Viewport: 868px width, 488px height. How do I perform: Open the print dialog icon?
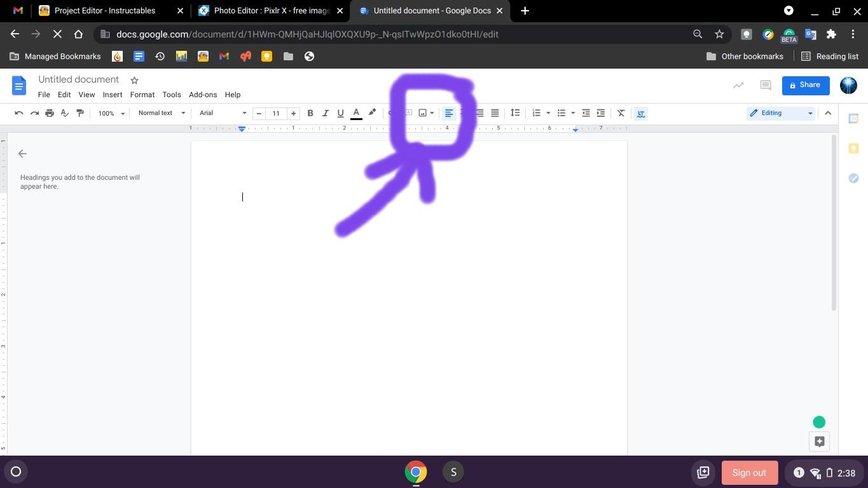(x=49, y=113)
